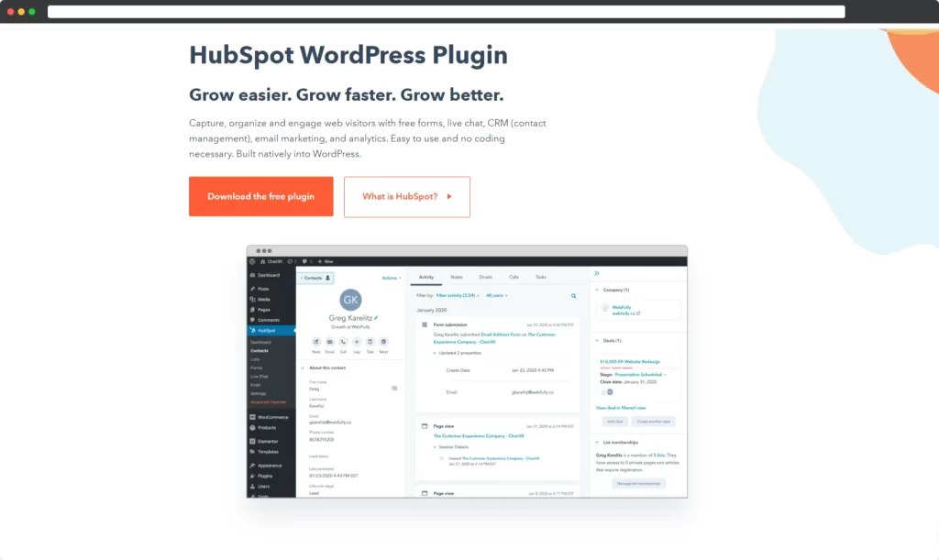This screenshot has width=939, height=560.
Task: Collapse Updated 2 properties details
Action: (x=435, y=353)
